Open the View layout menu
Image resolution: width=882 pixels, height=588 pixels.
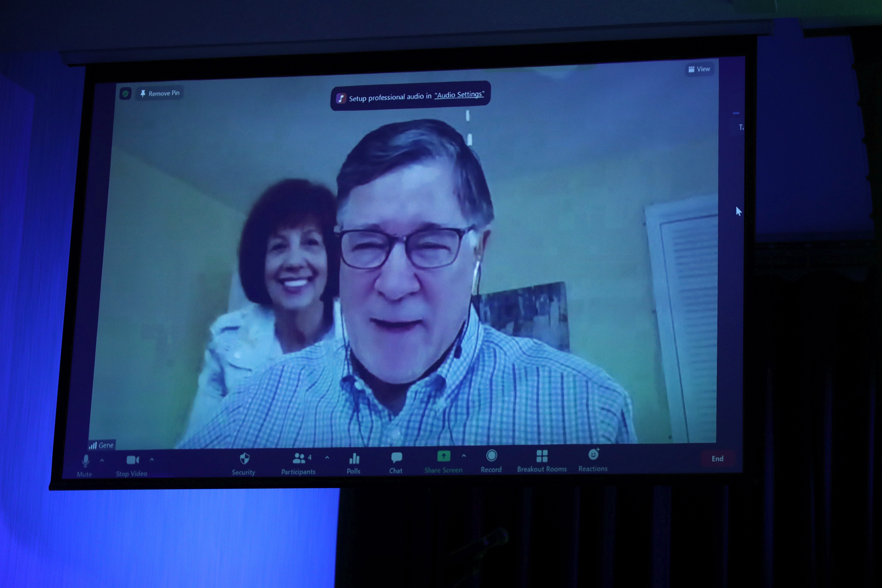pos(699,69)
